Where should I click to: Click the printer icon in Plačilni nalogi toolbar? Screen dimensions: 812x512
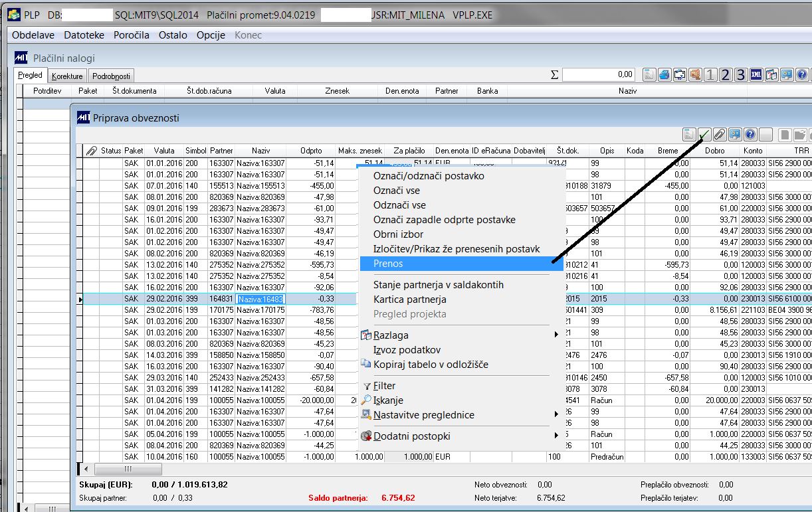(x=664, y=74)
